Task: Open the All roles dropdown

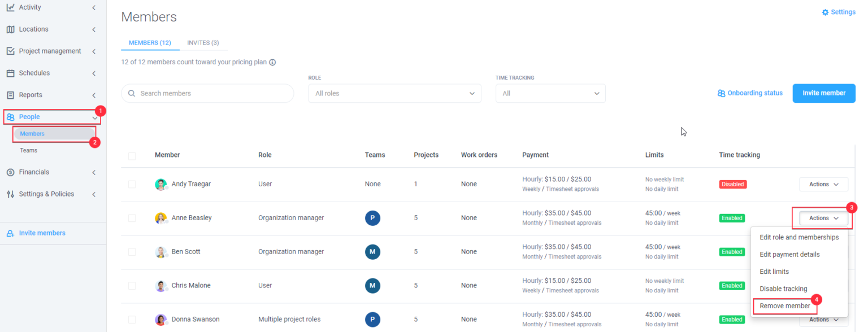Action: point(394,93)
